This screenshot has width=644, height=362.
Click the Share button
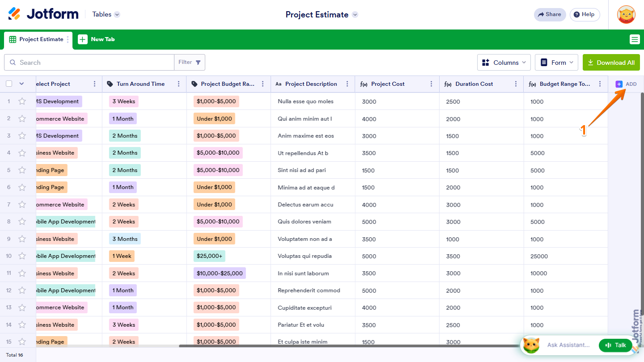550,14
